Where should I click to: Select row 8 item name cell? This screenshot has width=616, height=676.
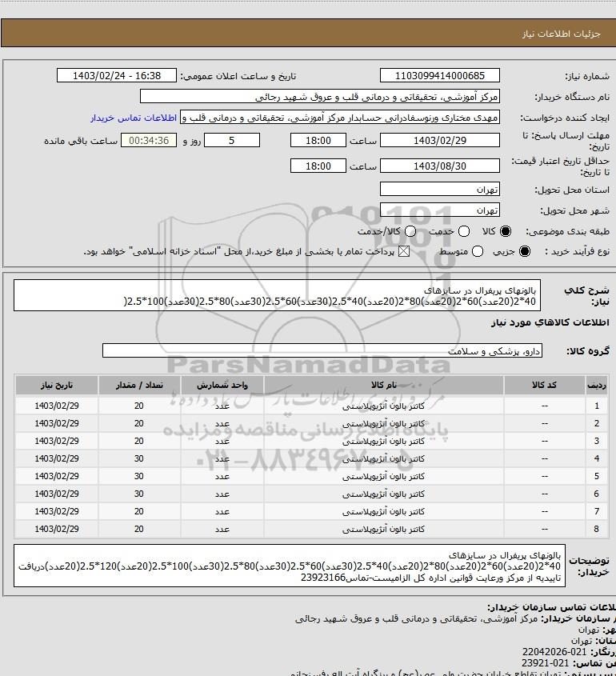point(384,530)
